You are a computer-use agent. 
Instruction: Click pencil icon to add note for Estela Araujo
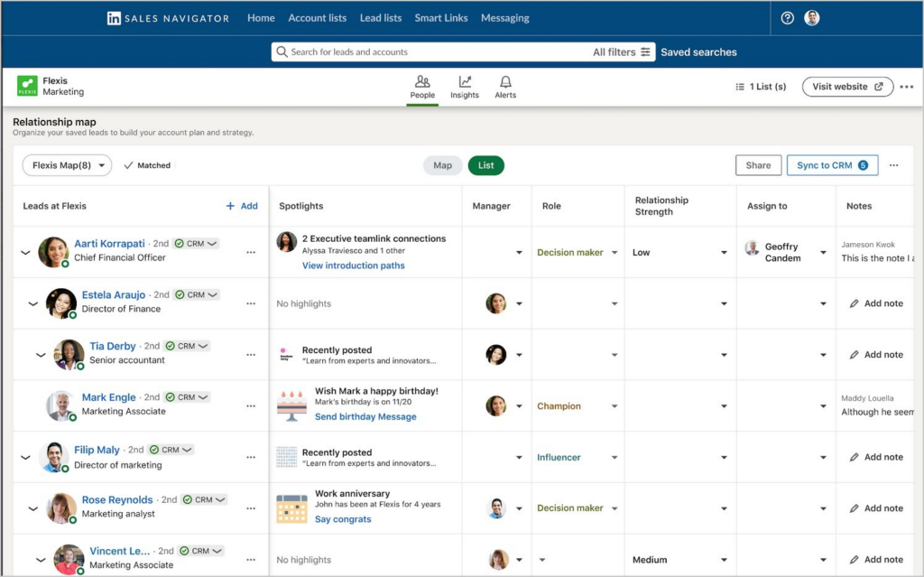854,303
